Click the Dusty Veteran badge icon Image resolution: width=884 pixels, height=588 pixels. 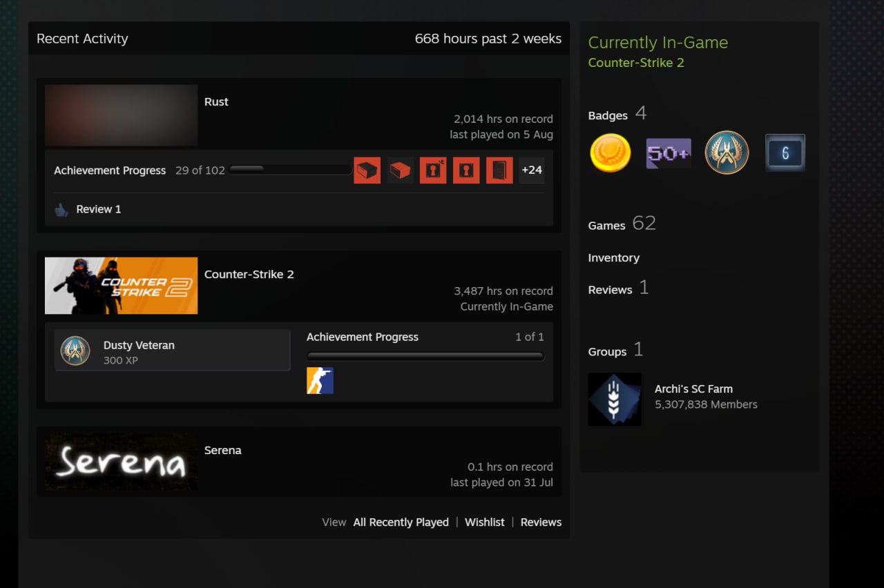(x=75, y=351)
